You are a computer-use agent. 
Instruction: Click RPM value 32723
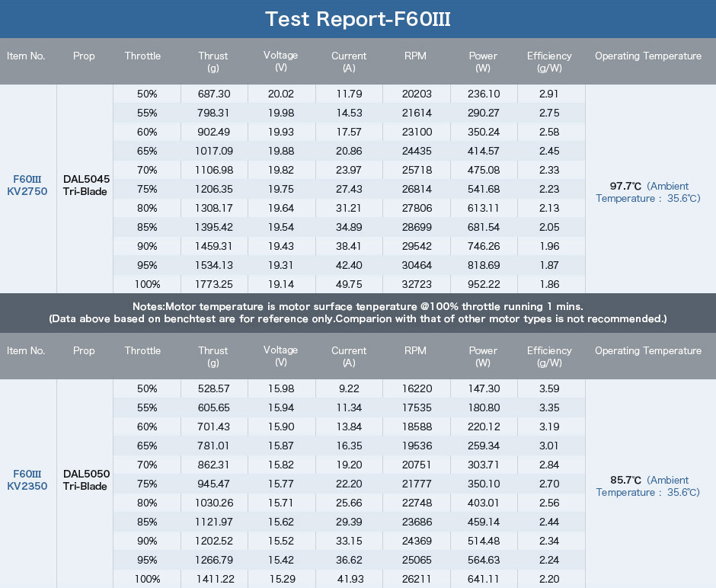[x=417, y=284]
